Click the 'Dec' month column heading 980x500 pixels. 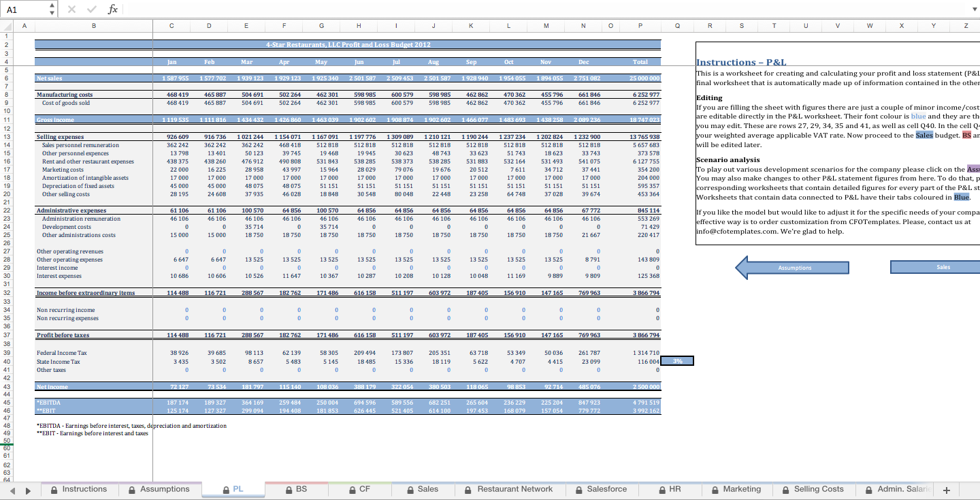click(583, 61)
